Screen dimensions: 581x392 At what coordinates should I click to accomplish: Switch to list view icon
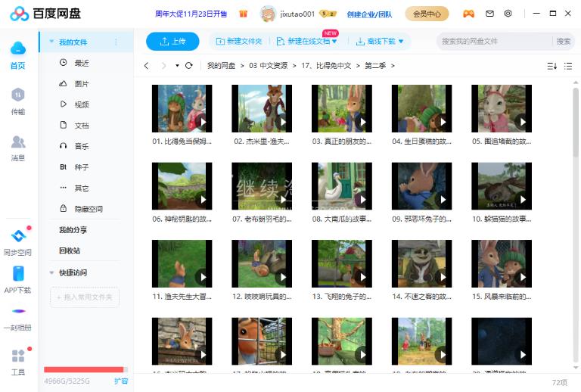[568, 66]
